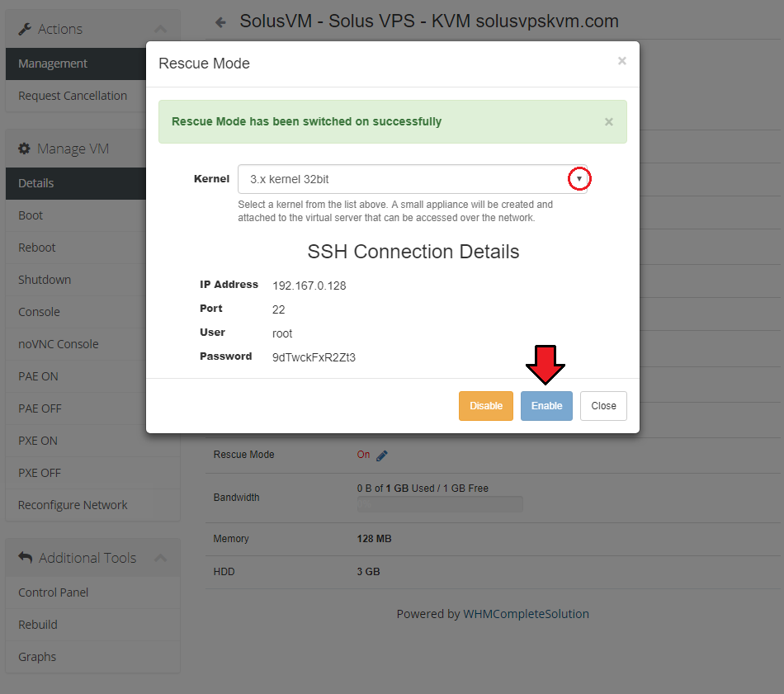Open Graphs under Additional Tools
Viewport: 784px width, 694px height.
click(93, 657)
